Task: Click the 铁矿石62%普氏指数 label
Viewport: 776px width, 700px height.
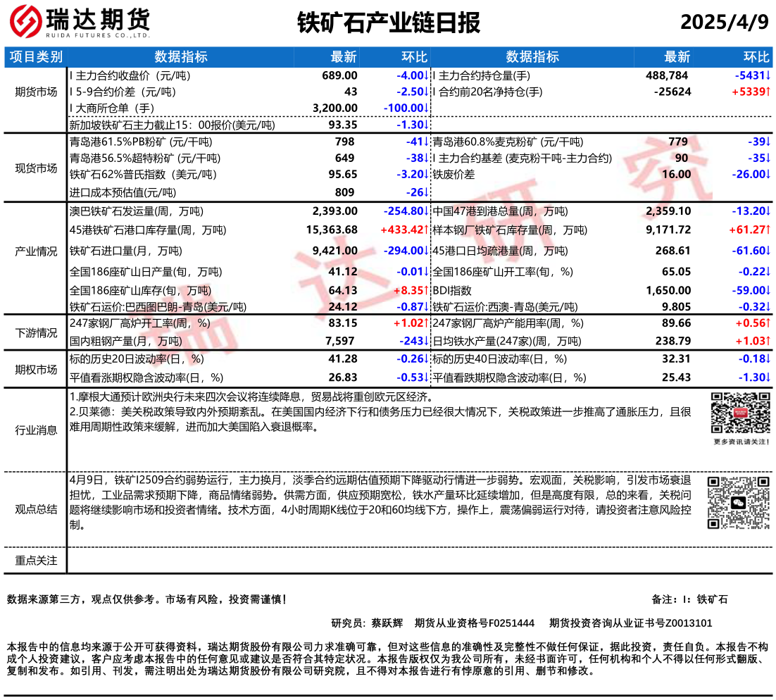Action: (x=143, y=174)
